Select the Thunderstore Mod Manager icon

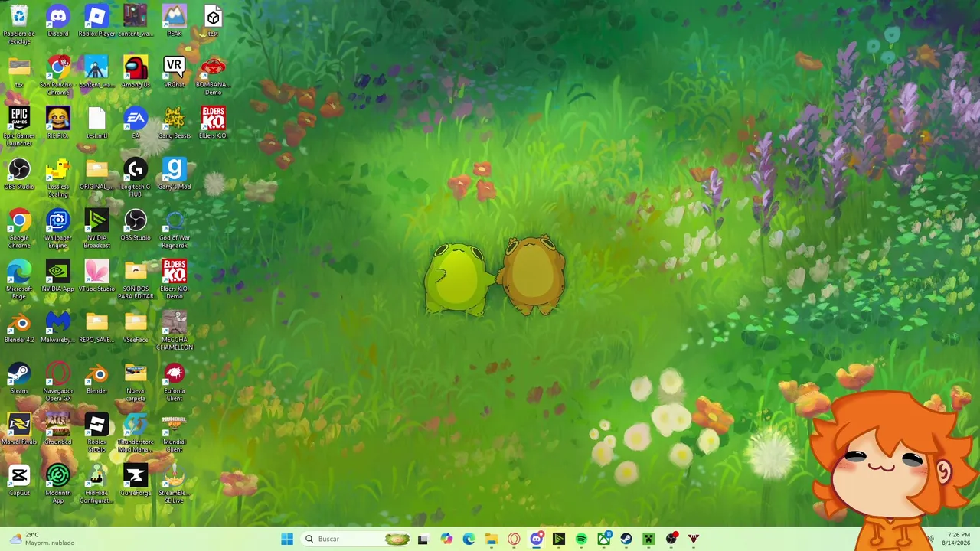coord(136,433)
